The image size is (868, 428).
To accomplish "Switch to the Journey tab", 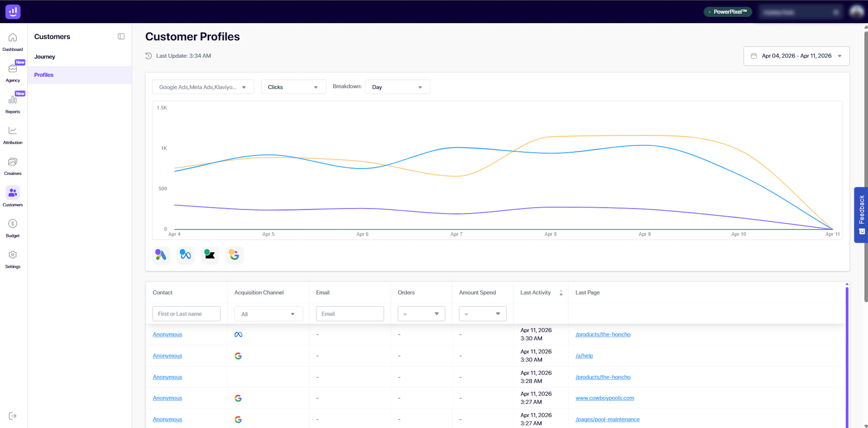I will tap(45, 57).
